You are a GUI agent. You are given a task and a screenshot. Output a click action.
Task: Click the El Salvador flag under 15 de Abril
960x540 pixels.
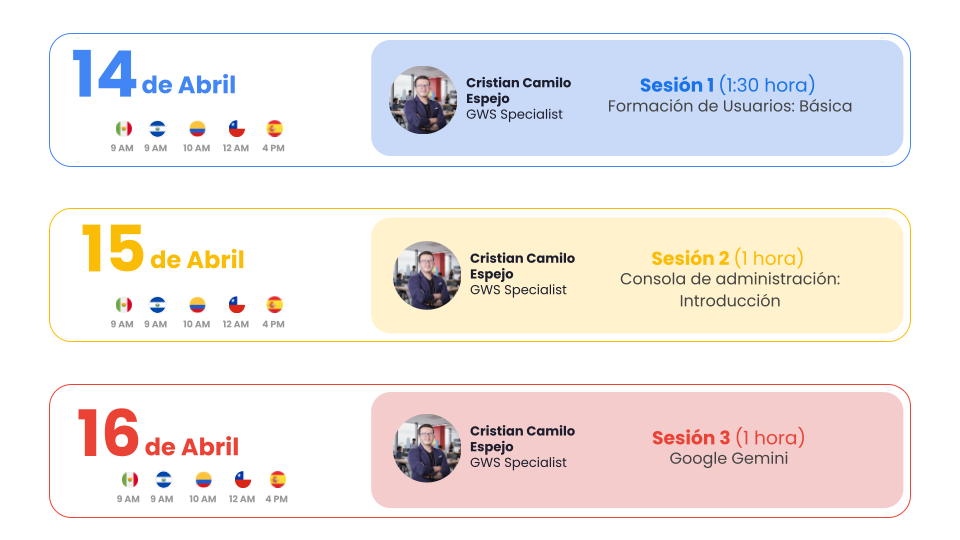(x=157, y=305)
